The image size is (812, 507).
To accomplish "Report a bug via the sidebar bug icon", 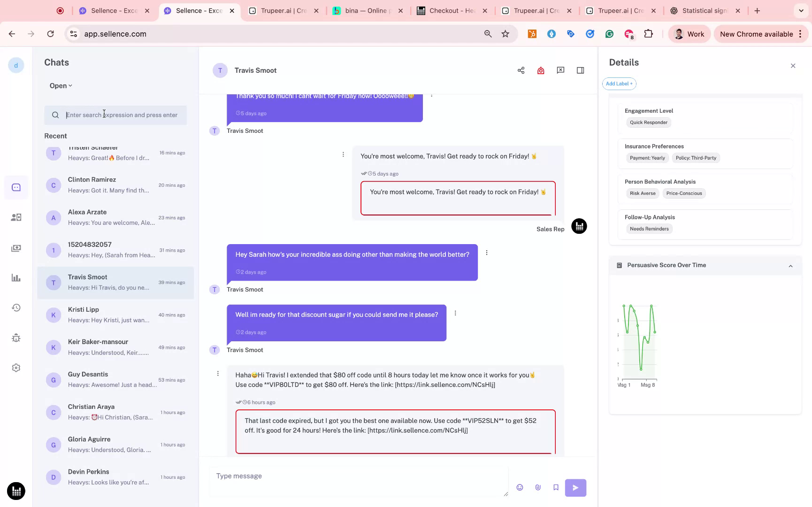I will tap(16, 338).
